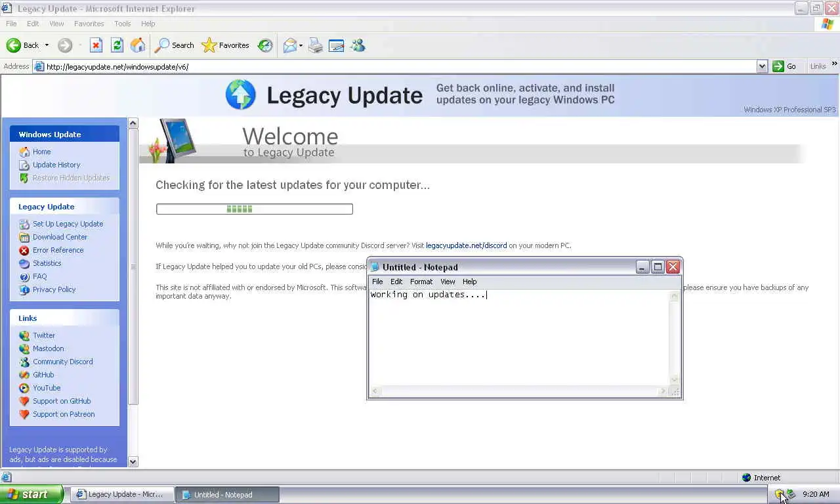Click the Download Center sidebar icon
Viewport: 840px width, 504px height.
(x=24, y=237)
